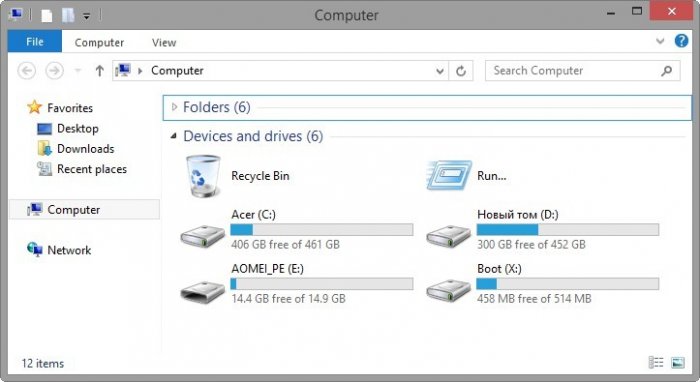Click the Search Computer field
The width and height of the screenshot is (700, 382).
pos(575,71)
